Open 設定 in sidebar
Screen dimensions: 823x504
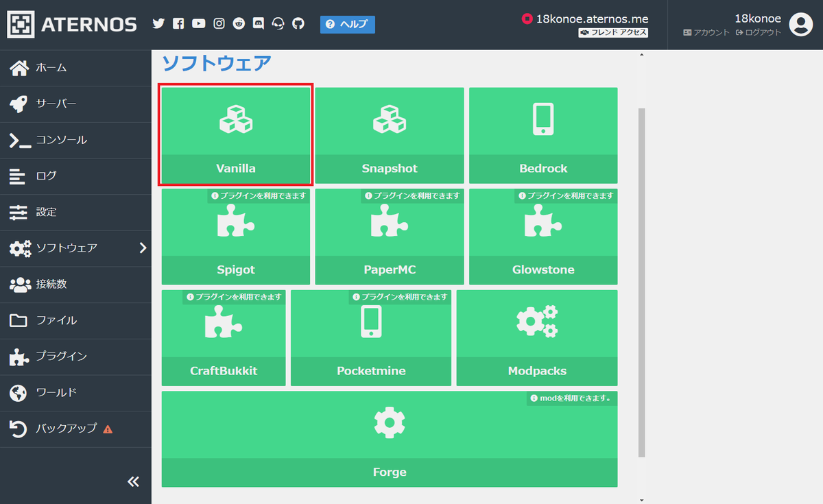click(x=75, y=213)
